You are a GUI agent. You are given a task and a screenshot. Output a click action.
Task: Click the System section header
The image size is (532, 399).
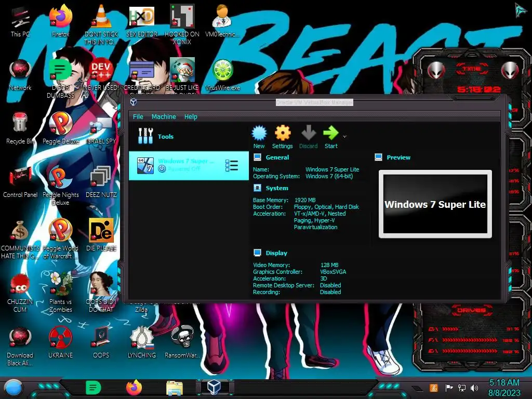pos(277,188)
